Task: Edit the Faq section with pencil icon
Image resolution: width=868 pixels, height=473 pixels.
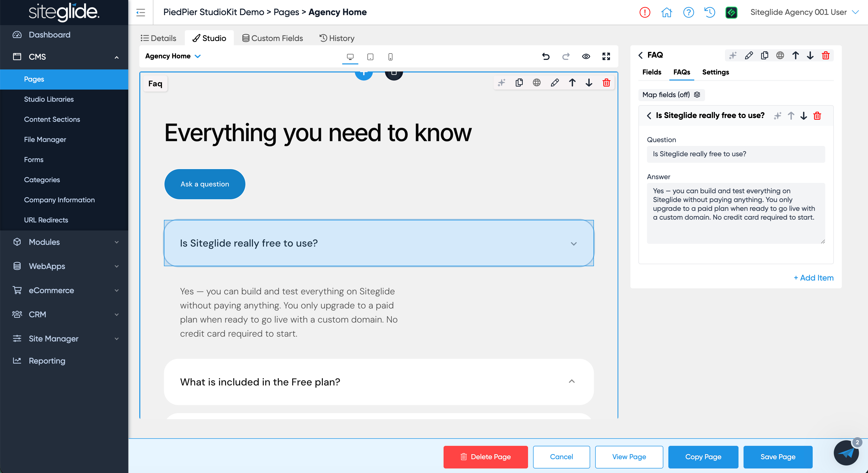Action: click(x=555, y=83)
